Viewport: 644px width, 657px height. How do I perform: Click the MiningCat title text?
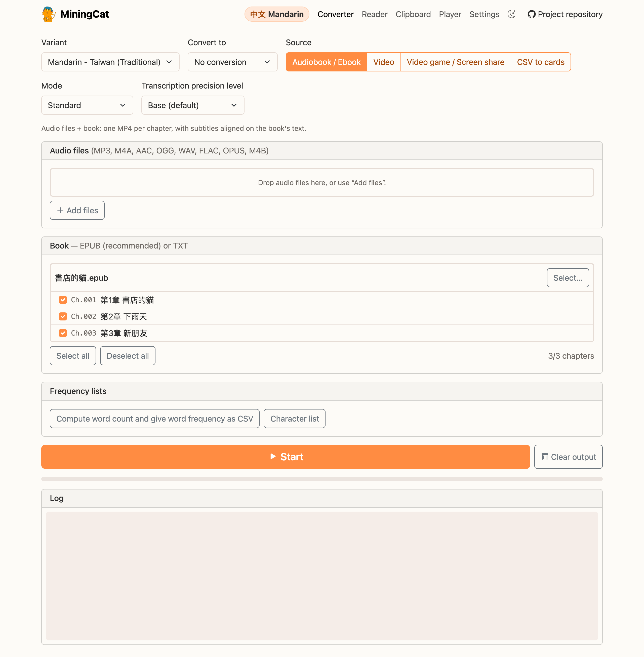click(x=85, y=14)
